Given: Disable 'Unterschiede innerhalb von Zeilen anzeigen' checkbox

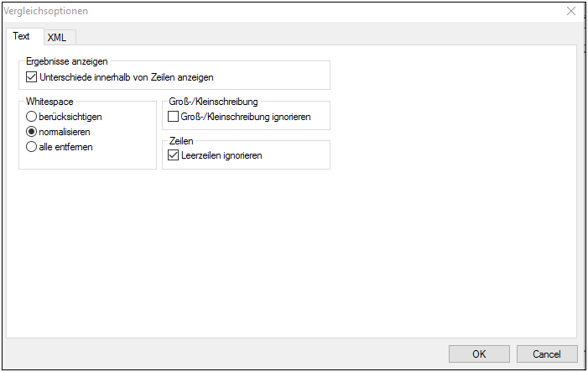Looking at the screenshot, I should tap(33, 77).
